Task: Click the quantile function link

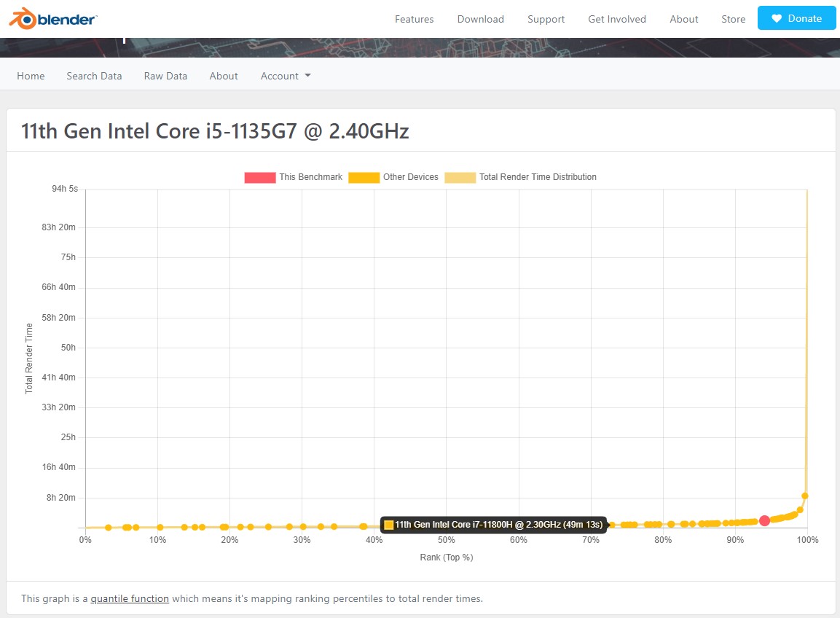Action: (130, 599)
